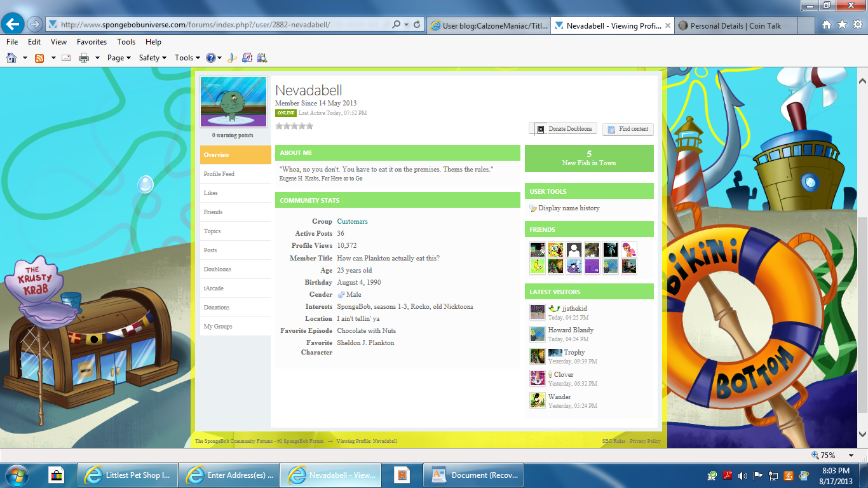Click the Action Center flag tray icon
Screen dimensions: 868x488
tap(758, 475)
